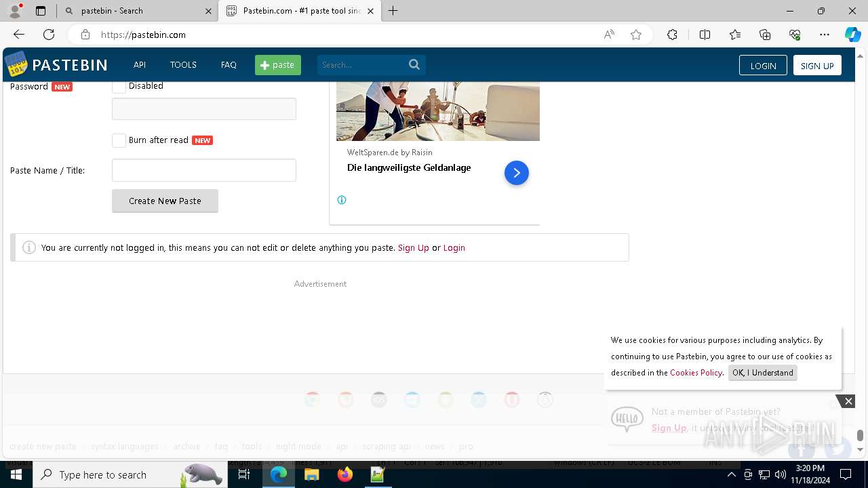This screenshot has width=868, height=488.
Task: Click the SIGN UP button
Action: pyautogui.click(x=817, y=66)
